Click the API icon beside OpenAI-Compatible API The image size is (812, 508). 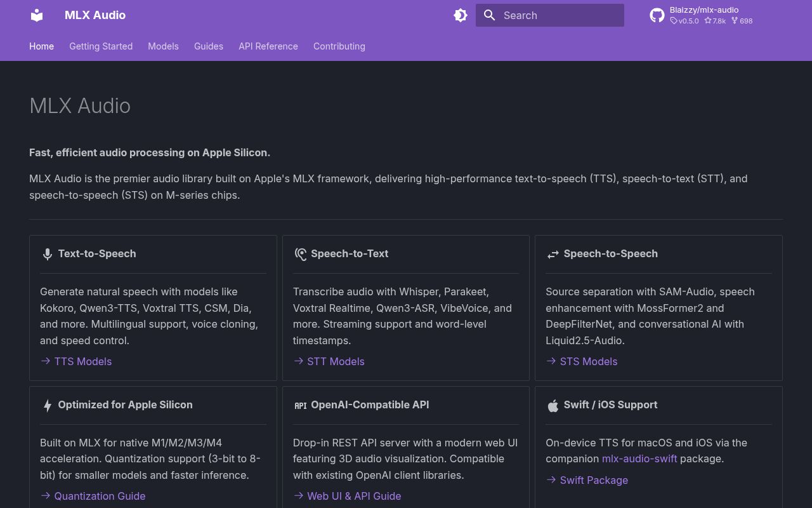(x=300, y=405)
